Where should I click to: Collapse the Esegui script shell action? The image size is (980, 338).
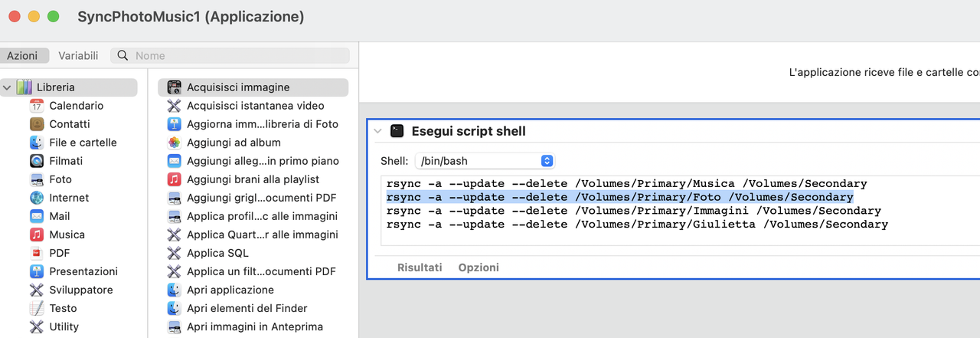[377, 131]
